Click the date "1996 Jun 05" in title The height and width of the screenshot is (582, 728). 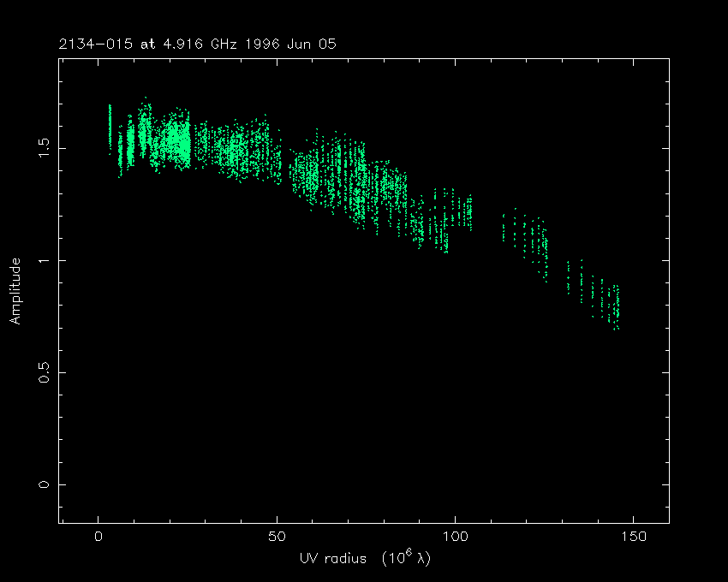coord(292,44)
